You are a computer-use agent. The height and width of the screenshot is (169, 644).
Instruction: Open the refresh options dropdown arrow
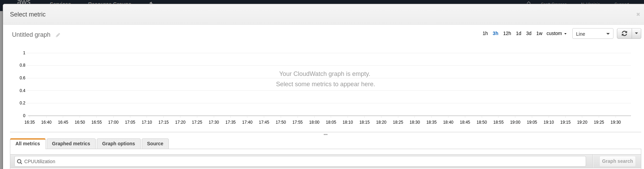(636, 34)
